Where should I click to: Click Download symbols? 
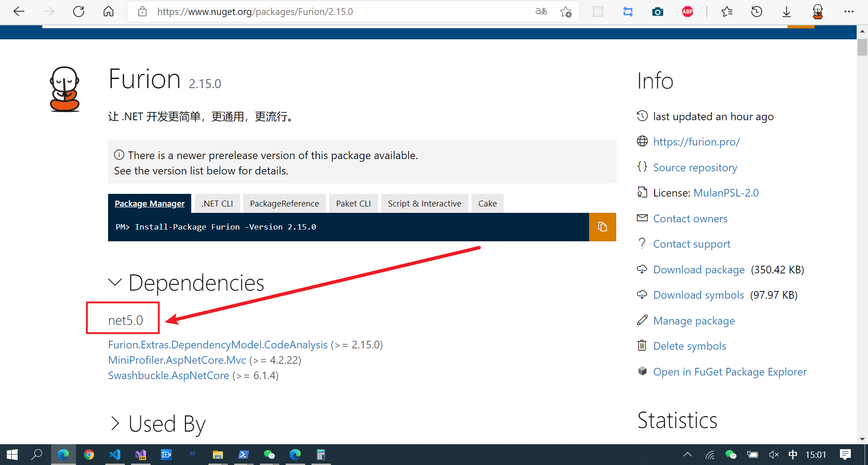[x=698, y=295]
